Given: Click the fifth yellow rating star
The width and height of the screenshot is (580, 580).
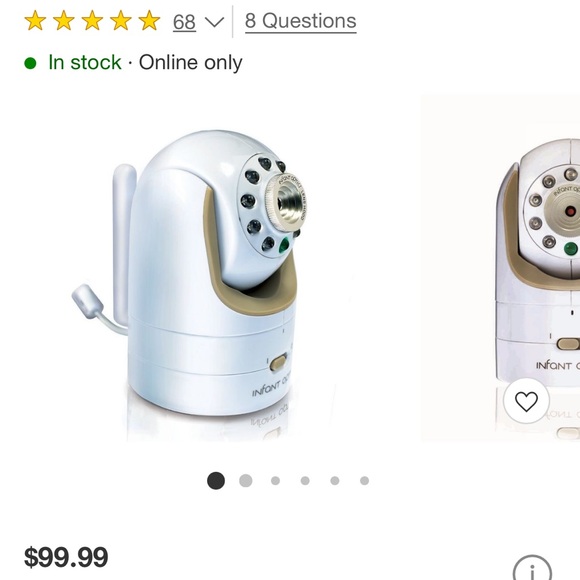Looking at the screenshot, I should (x=149, y=20).
